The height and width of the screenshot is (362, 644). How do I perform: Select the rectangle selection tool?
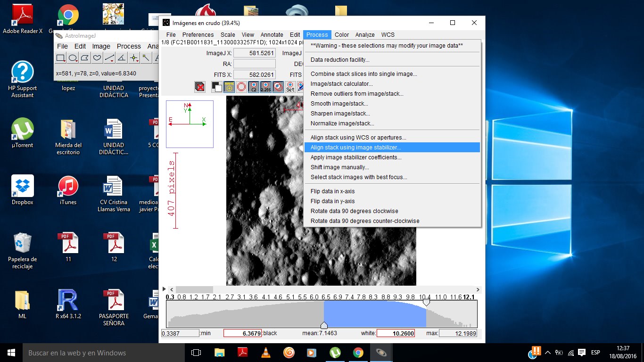point(61,58)
